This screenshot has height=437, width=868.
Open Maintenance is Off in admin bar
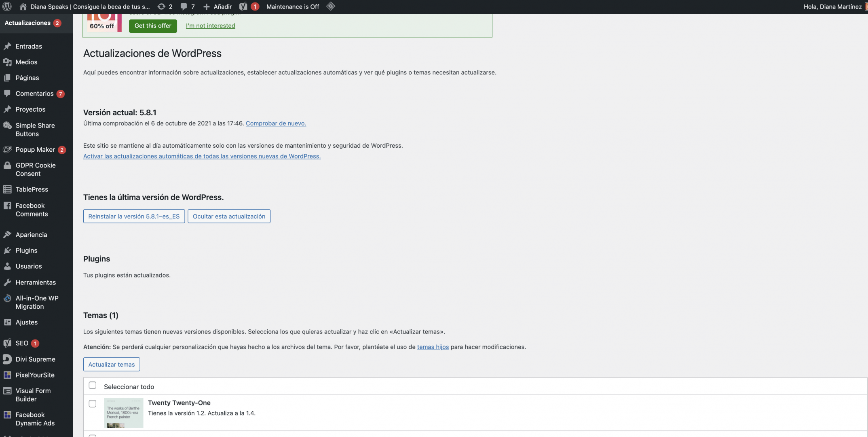293,6
